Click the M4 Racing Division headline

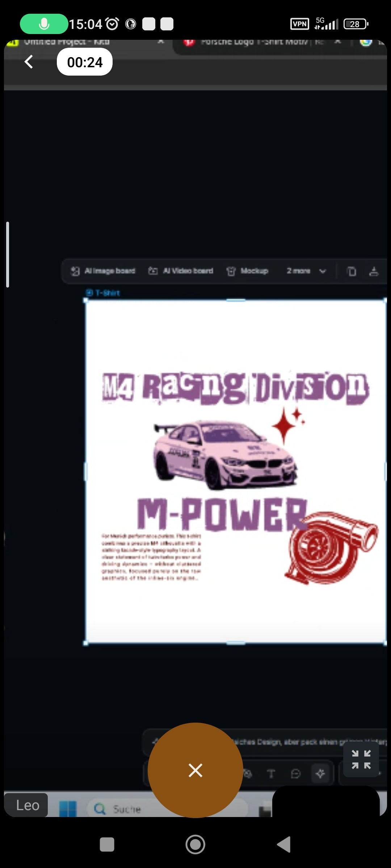235,388
